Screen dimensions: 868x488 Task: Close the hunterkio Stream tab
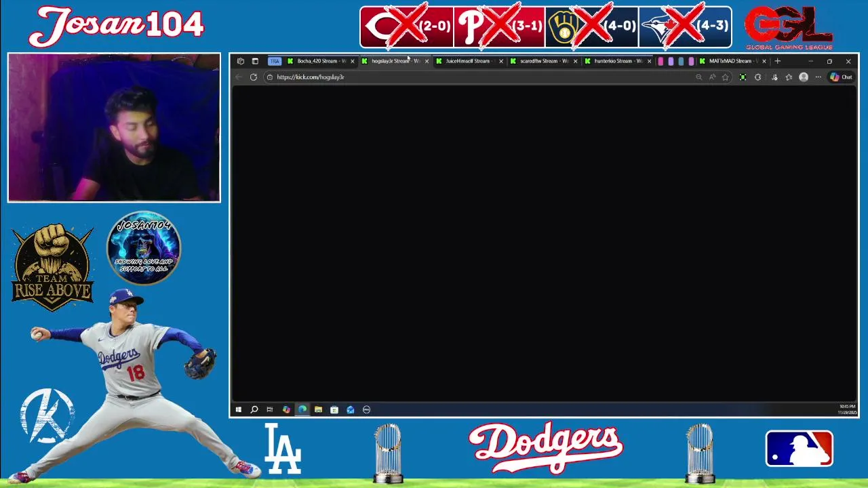tap(650, 61)
